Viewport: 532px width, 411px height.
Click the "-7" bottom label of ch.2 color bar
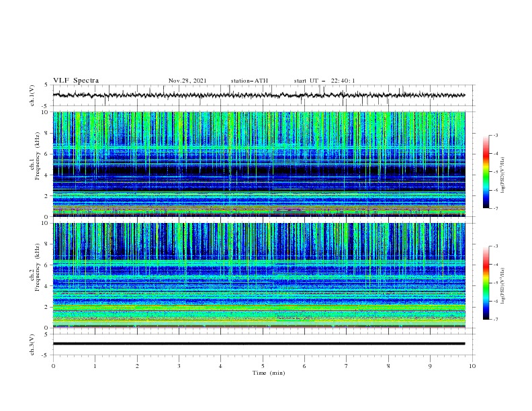496,320
